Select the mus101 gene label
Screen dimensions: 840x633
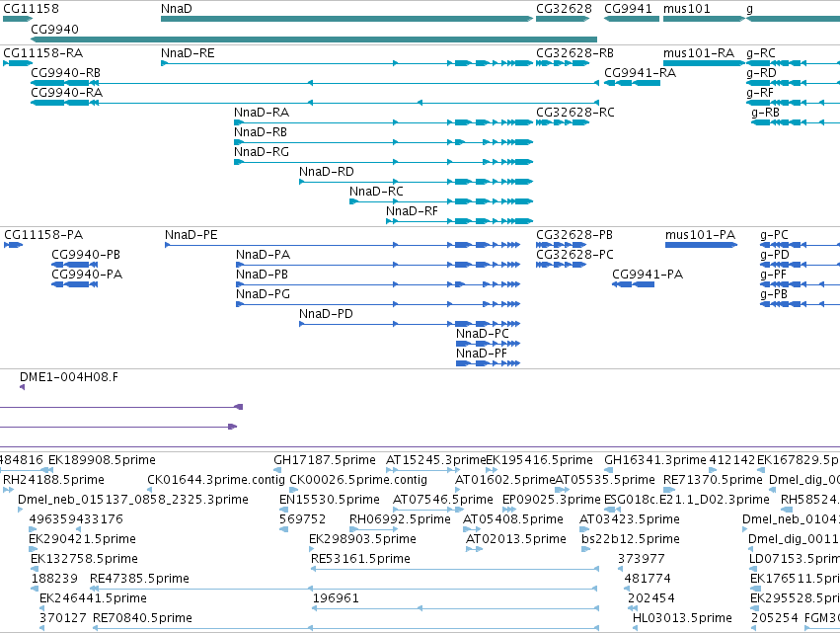(686, 9)
